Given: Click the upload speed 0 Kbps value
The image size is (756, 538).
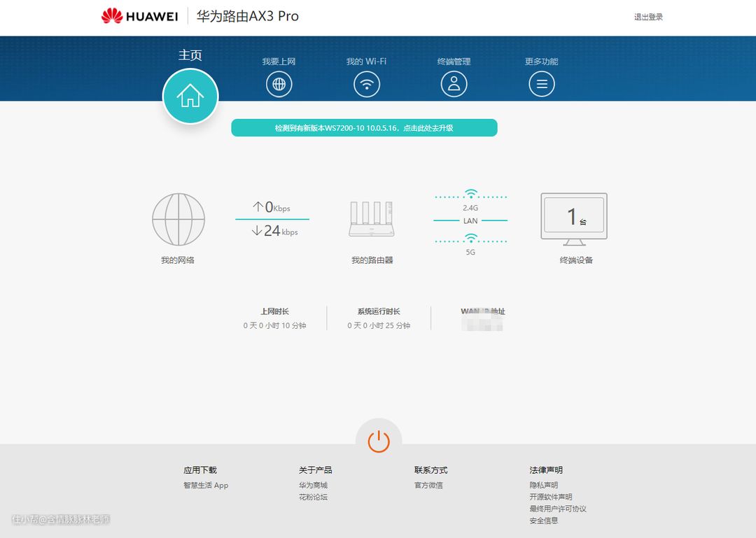Looking at the screenshot, I should point(272,207).
